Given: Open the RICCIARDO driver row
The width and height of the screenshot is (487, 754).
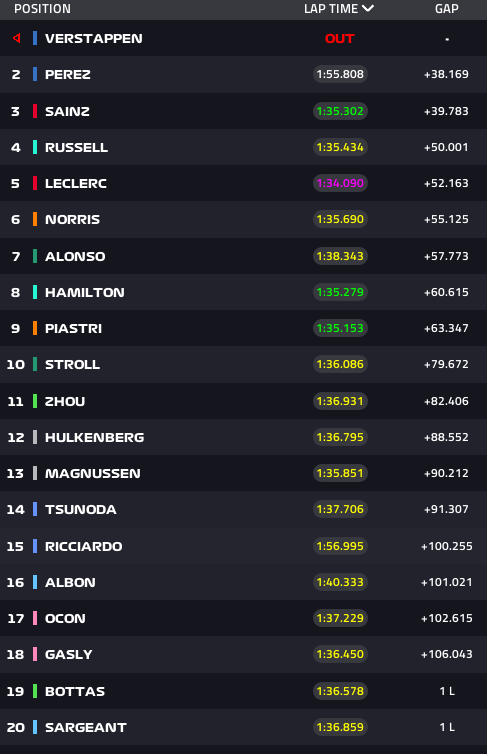Looking at the screenshot, I should coord(243,546).
